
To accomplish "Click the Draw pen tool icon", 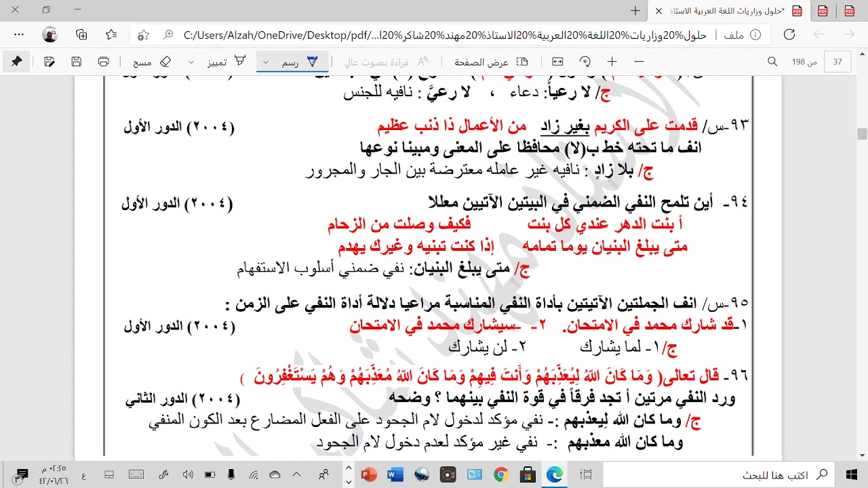I will [x=312, y=62].
